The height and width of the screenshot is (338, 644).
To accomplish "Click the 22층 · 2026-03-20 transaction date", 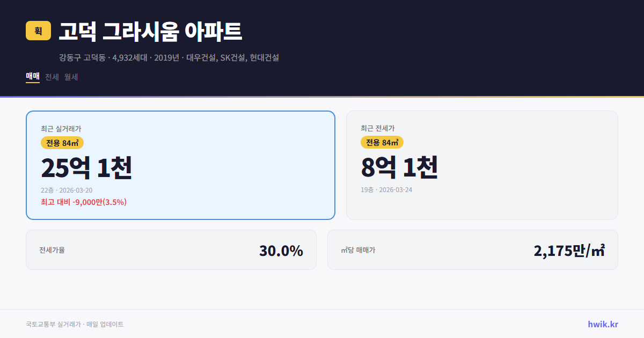I will (x=65, y=190).
